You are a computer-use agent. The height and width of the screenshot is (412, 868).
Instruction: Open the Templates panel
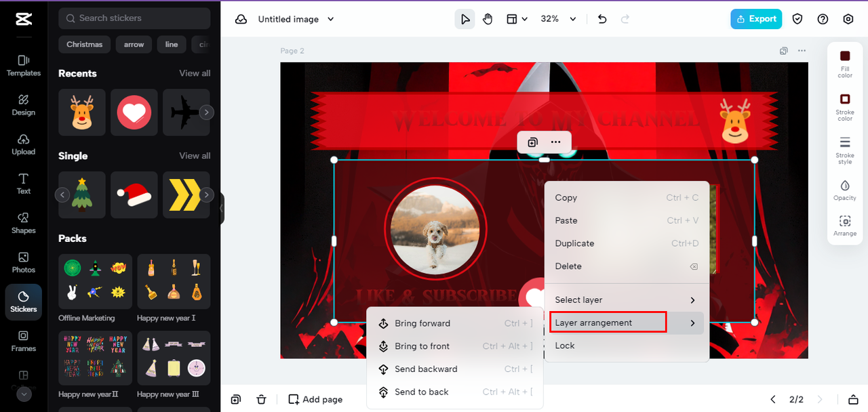coord(24,66)
